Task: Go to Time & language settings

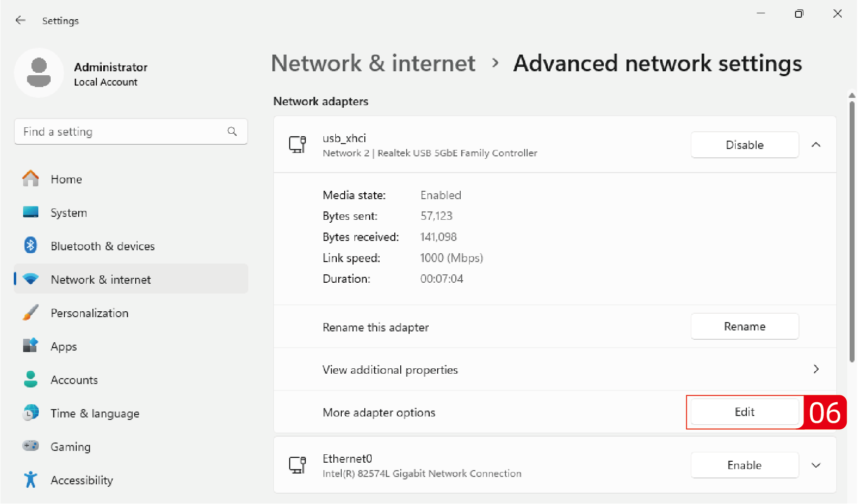Action: point(95,413)
